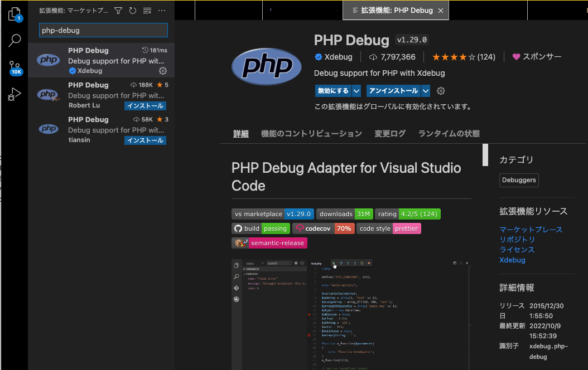Install Robert Lu's PHP Debug extension
This screenshot has height=370, width=588.
click(x=145, y=105)
